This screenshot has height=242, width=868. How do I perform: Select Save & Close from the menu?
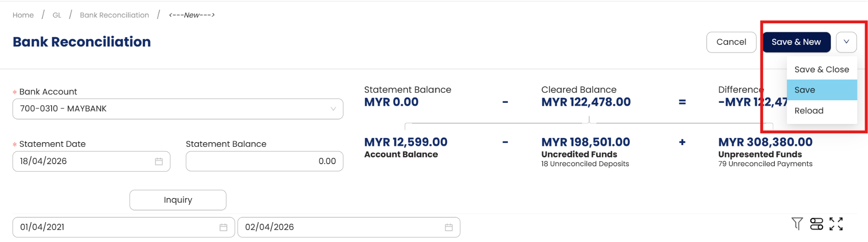[821, 69]
